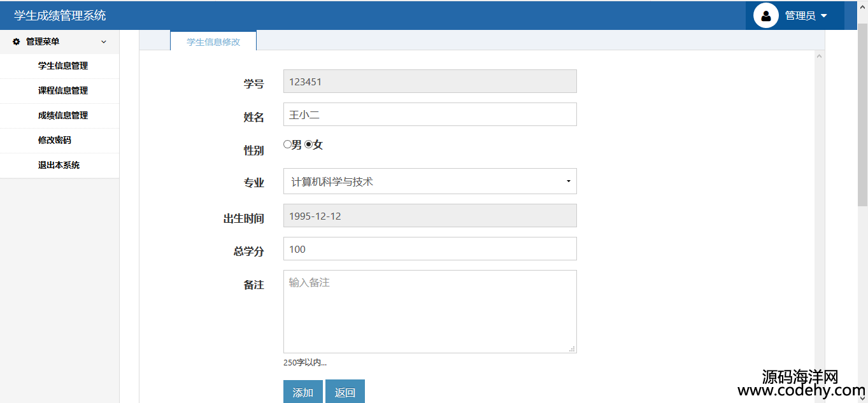Screen dimensions: 868x403
Task: Open 学生信息管理 in the sidebar
Action: pos(62,66)
